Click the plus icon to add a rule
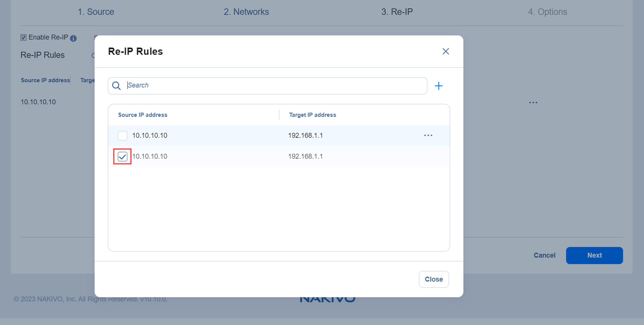This screenshot has width=644, height=325. click(438, 86)
